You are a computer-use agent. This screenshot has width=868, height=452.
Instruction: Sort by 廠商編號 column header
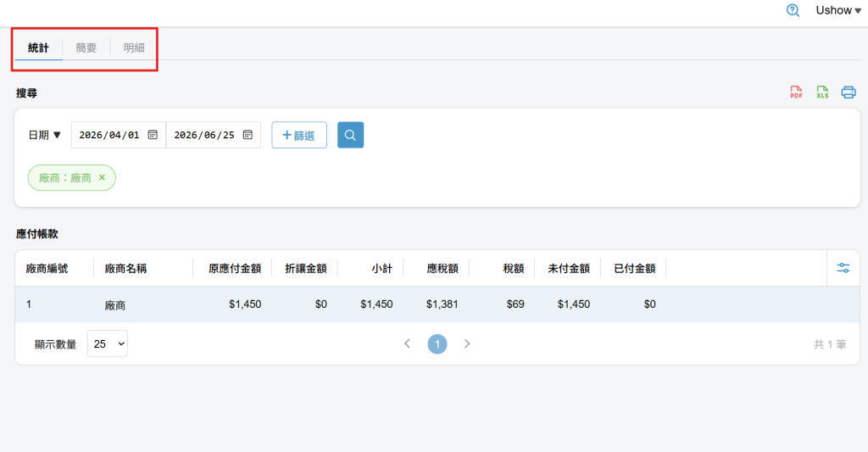pyautogui.click(x=47, y=269)
